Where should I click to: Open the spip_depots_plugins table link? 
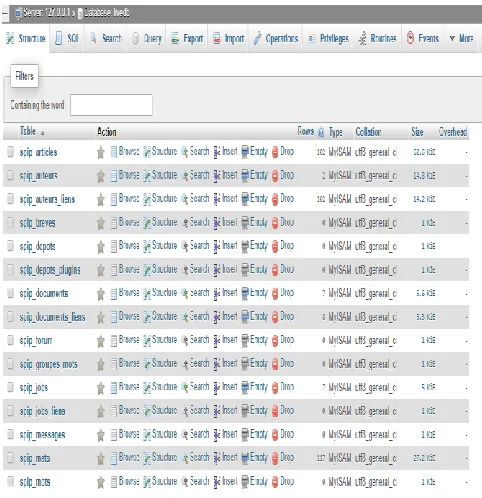tap(50, 270)
